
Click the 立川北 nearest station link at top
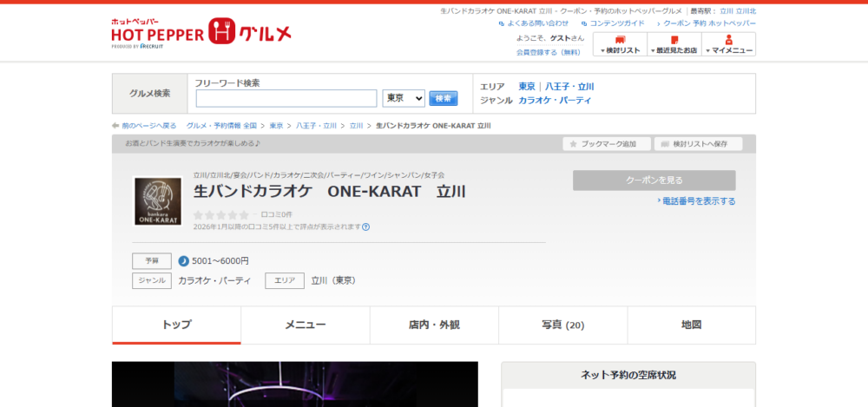[746, 11]
